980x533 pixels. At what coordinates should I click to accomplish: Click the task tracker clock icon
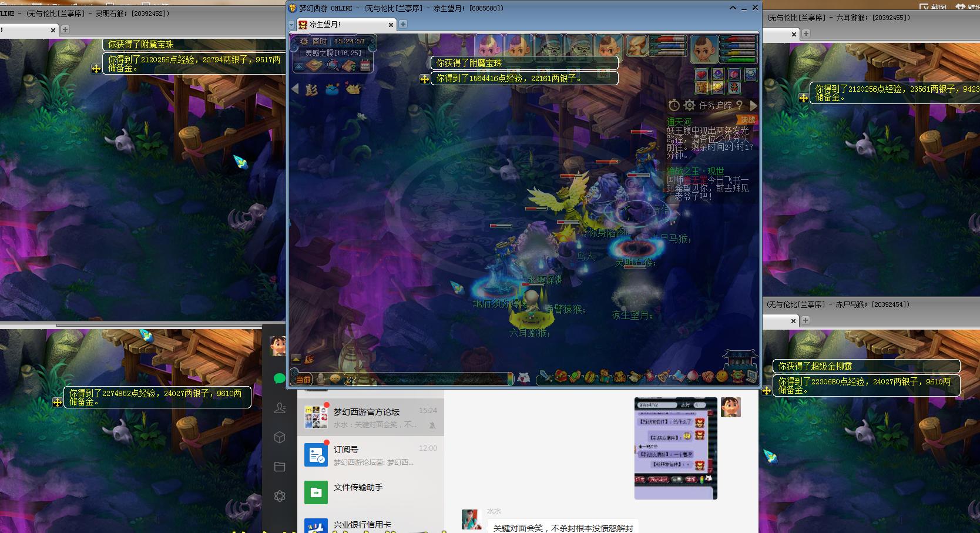click(x=674, y=105)
